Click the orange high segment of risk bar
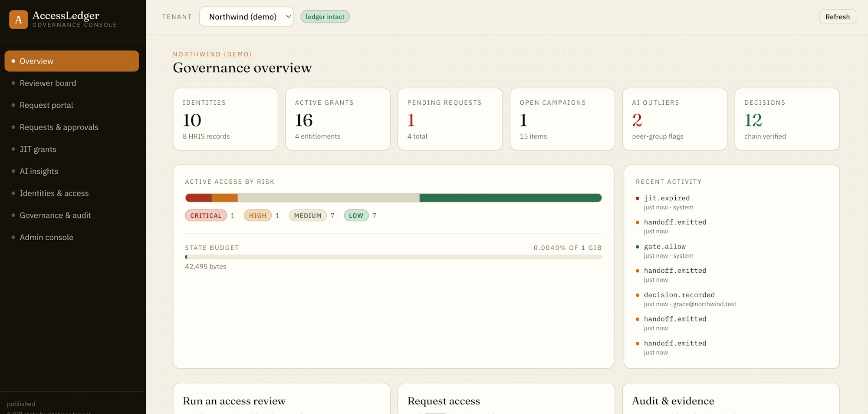The height and width of the screenshot is (414, 868). pyautogui.click(x=225, y=198)
